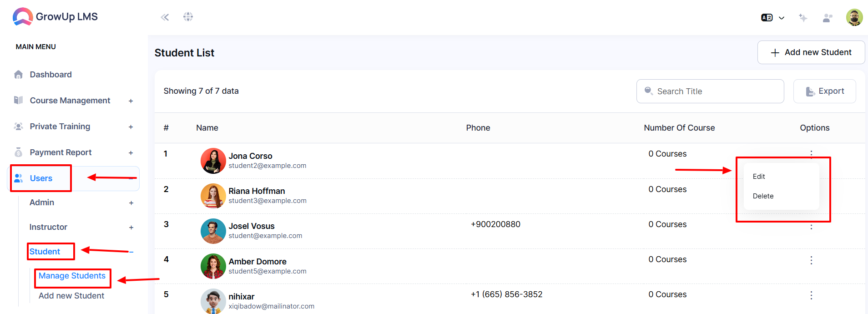868x314 pixels.
Task: Click the Dashboard home icon
Action: click(x=18, y=75)
